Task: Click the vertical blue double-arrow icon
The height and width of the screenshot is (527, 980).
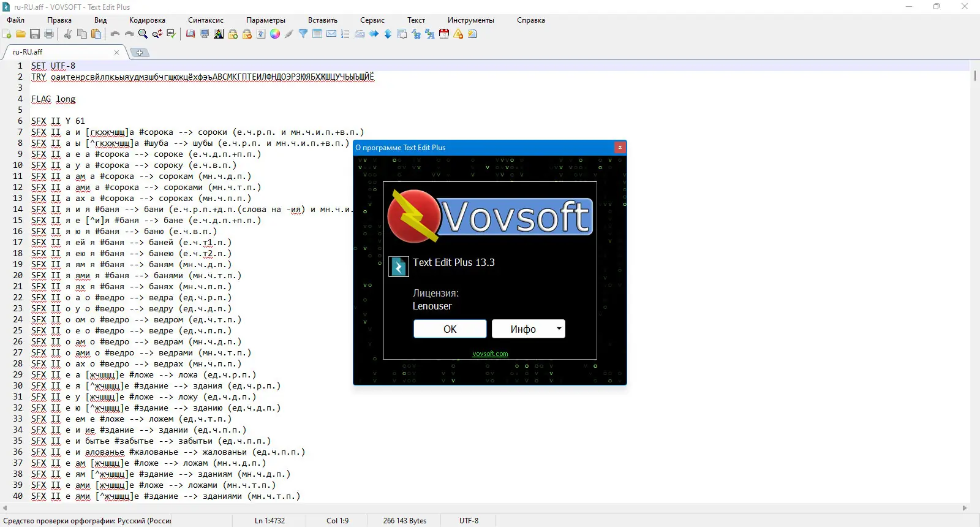Action: pyautogui.click(x=388, y=34)
